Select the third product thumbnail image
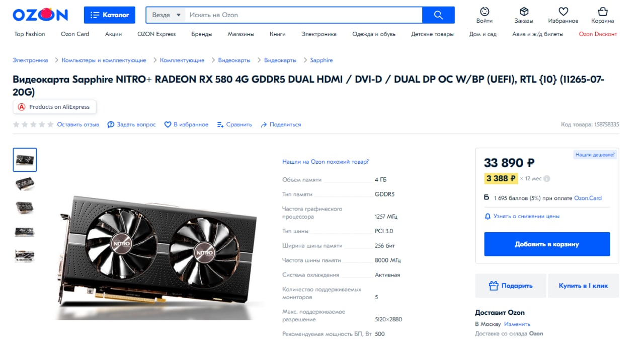644x341 pixels. click(25, 208)
